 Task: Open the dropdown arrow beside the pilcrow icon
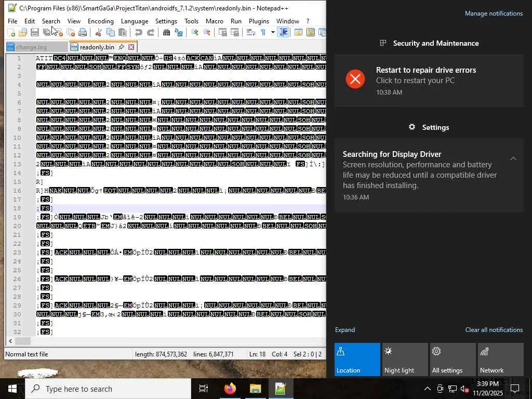coord(272,33)
